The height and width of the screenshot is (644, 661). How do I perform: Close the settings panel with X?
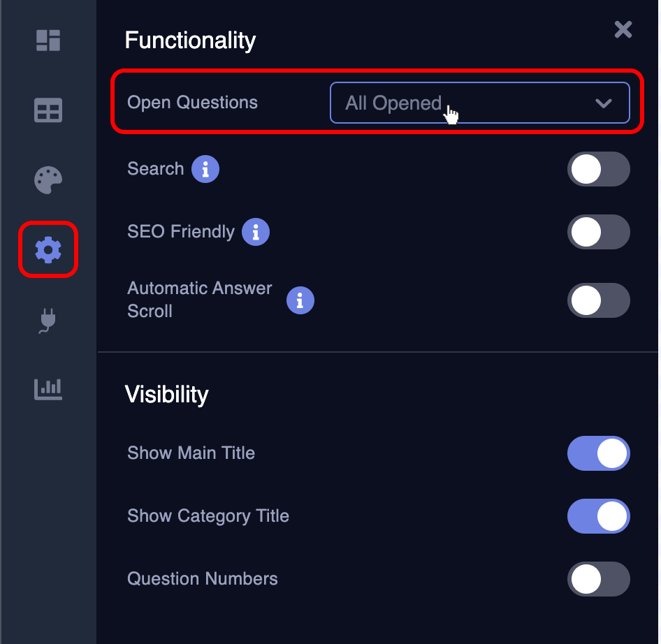(623, 29)
